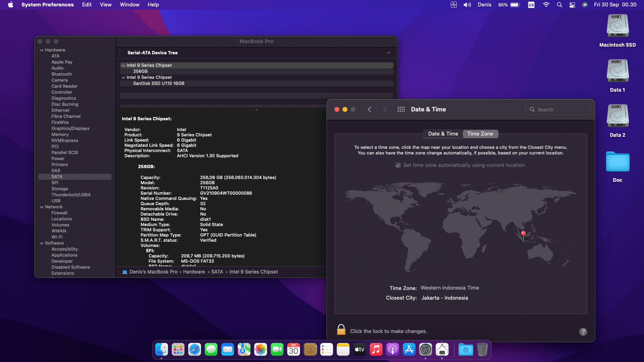Select NVMExpress in the Hardware sidebar
The image size is (644, 362).
(x=65, y=141)
